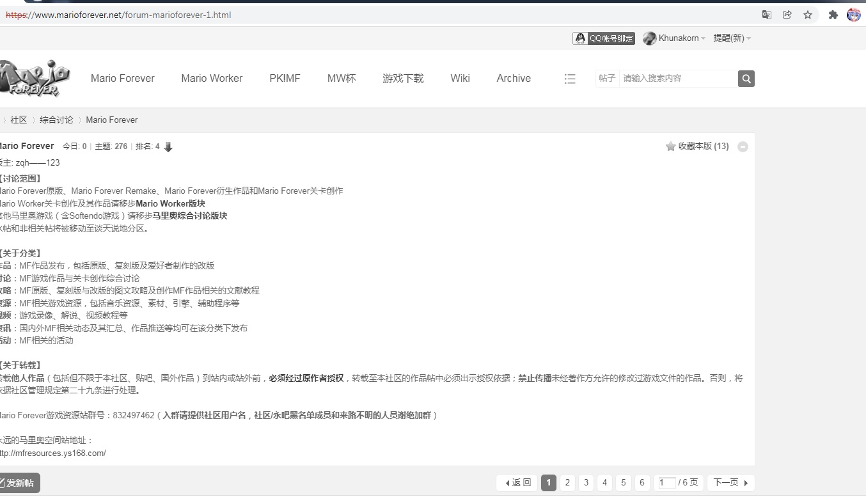Open the Mario Worker nav menu item

point(212,79)
